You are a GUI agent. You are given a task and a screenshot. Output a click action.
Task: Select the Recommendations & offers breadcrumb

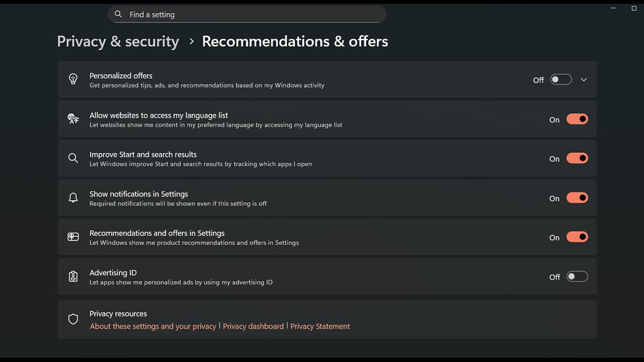point(295,41)
